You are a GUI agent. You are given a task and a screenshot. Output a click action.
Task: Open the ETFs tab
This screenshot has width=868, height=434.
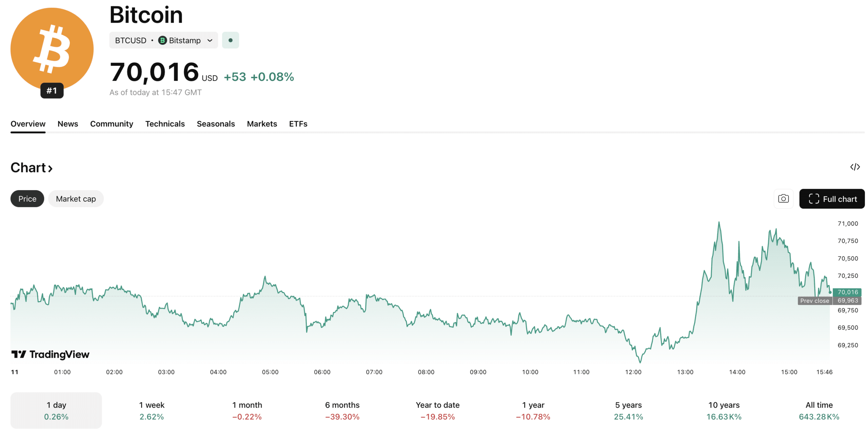pos(298,124)
